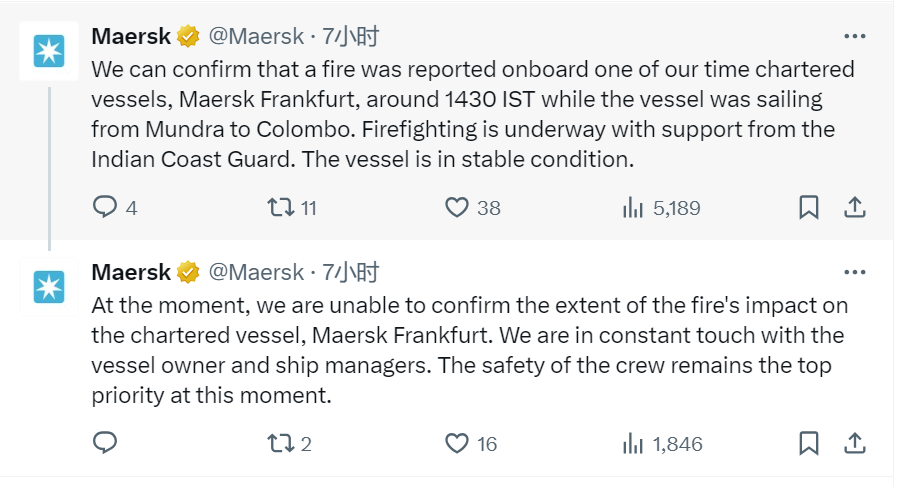Viewport: 902px width, 487px height.
Task: View analytics showing 1,846 views
Action: pyautogui.click(x=632, y=443)
